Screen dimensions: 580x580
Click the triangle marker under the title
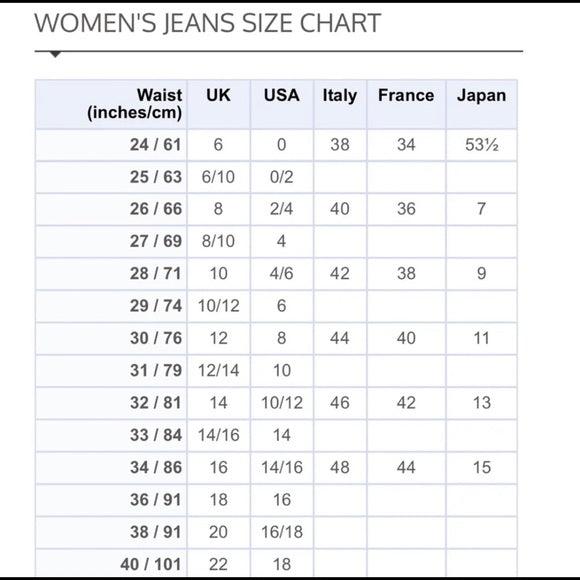(55, 55)
